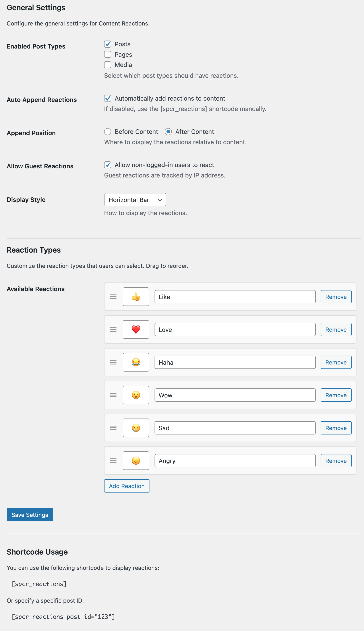The height and width of the screenshot is (631, 364).
Task: Remove the Sad reaction
Action: tap(336, 428)
